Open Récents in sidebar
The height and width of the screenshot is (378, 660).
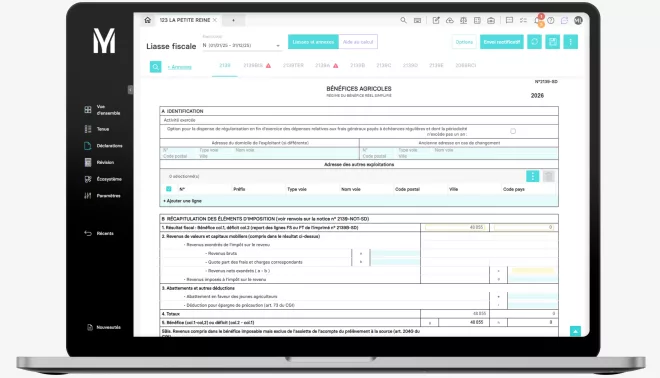tap(99, 233)
